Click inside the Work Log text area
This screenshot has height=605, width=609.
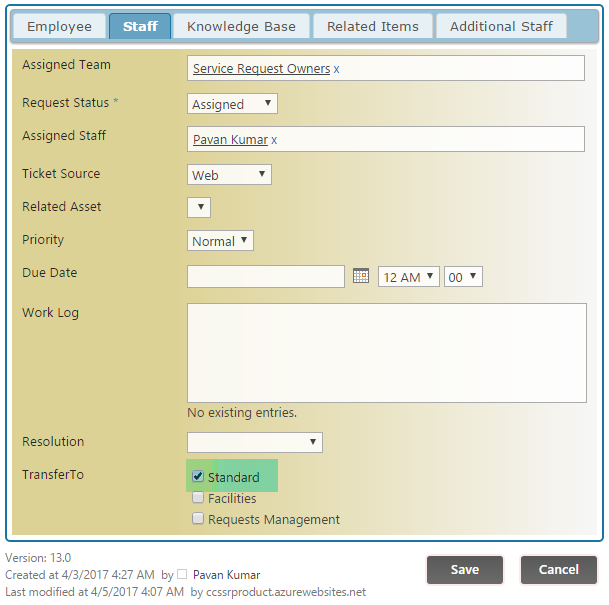pos(386,353)
